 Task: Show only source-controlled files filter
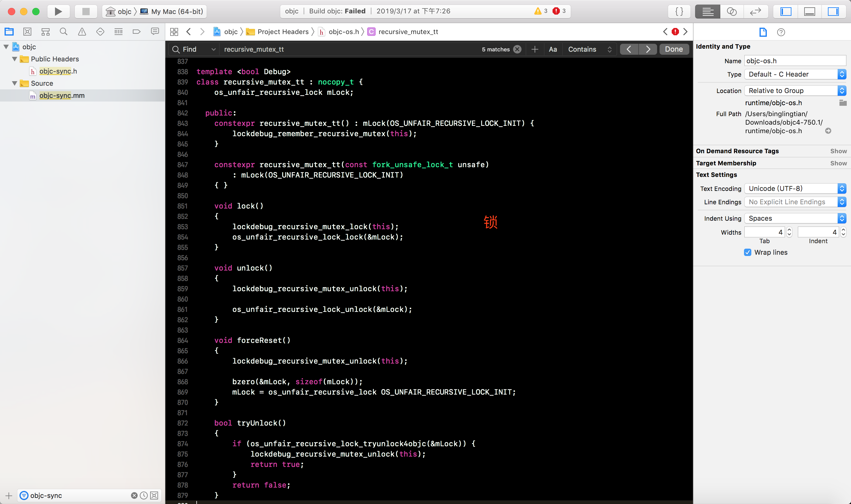(x=154, y=495)
